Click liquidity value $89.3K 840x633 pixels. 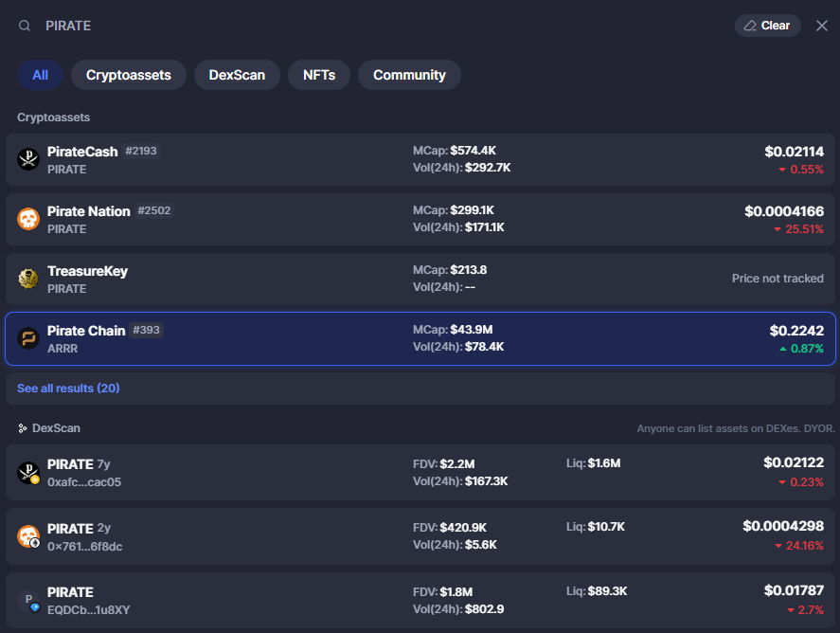coord(607,591)
